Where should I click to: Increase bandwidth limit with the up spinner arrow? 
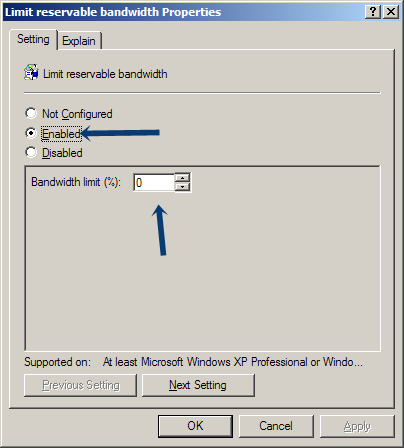pyautogui.click(x=182, y=178)
